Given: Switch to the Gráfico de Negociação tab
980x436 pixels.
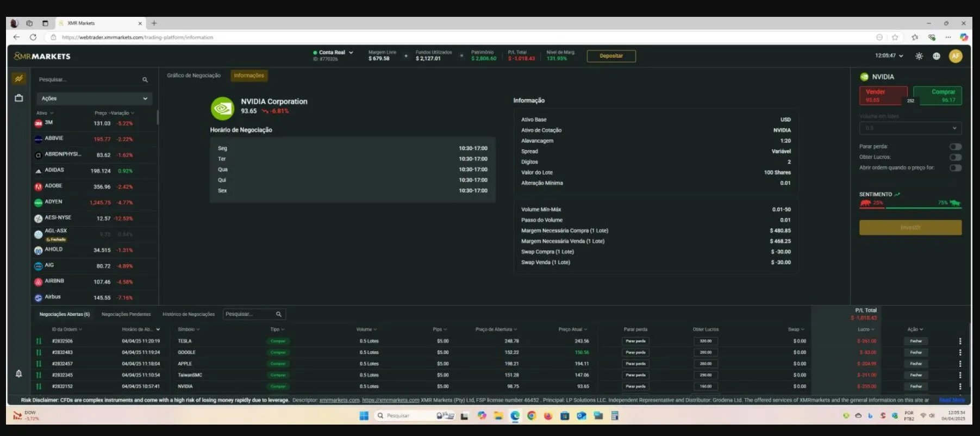Looking at the screenshot, I should [x=193, y=76].
